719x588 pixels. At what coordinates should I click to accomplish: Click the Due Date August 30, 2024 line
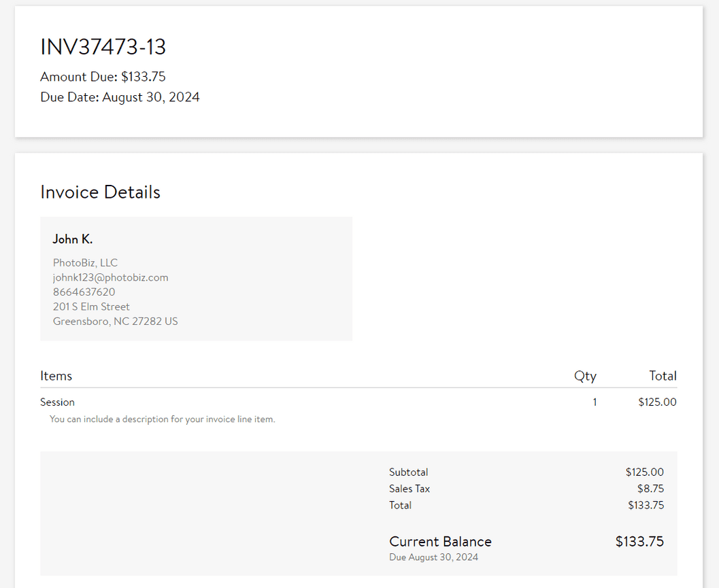pyautogui.click(x=120, y=97)
